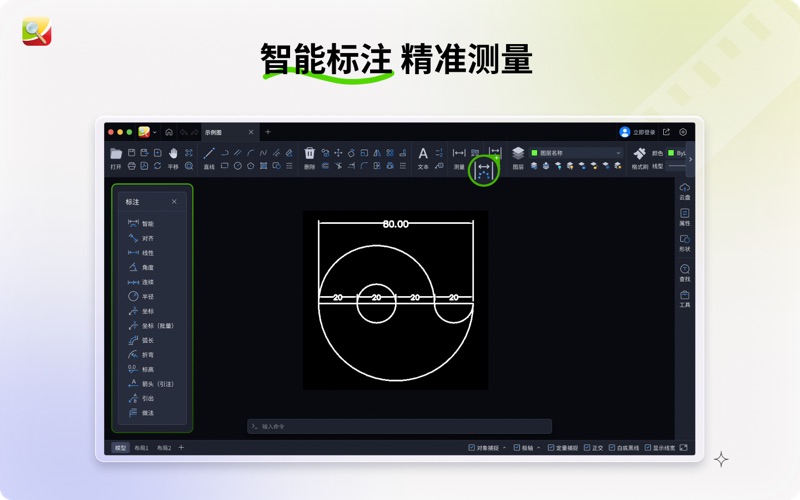Screen dimensions: 800x500
Task: Open 云盘 (cloud drive) in right sidebar
Action: pos(685,191)
